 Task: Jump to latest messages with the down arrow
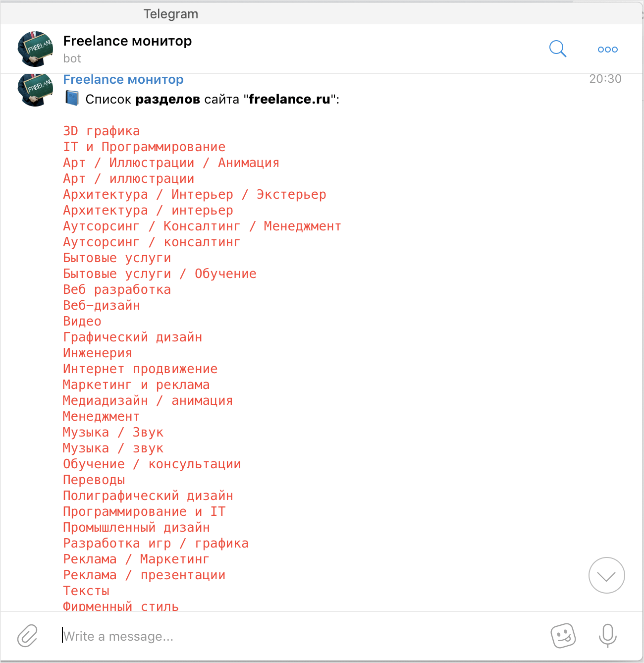(607, 575)
